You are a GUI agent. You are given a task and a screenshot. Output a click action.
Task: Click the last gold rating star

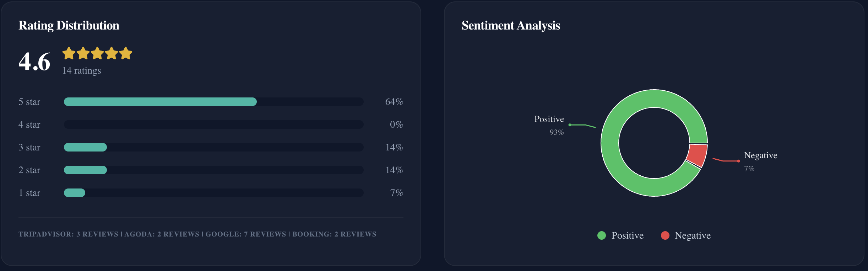126,53
